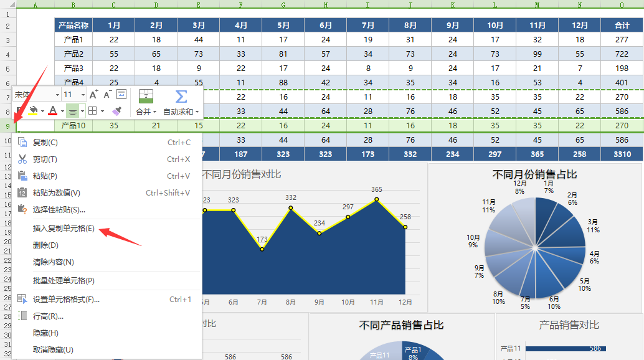The width and height of the screenshot is (644, 360).
Task: Select grand total cell 3310
Action: [x=622, y=154]
